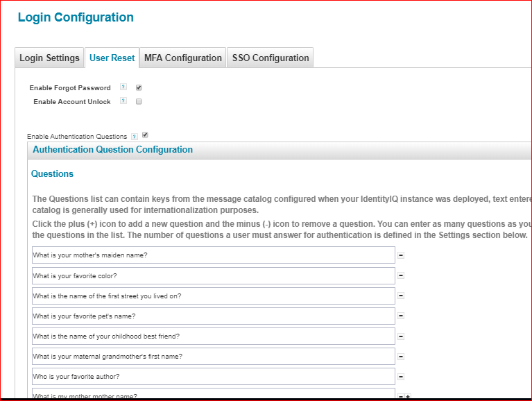Click minus icon next to favorite author question
Image resolution: width=532 pixels, height=401 pixels.
pos(401,377)
